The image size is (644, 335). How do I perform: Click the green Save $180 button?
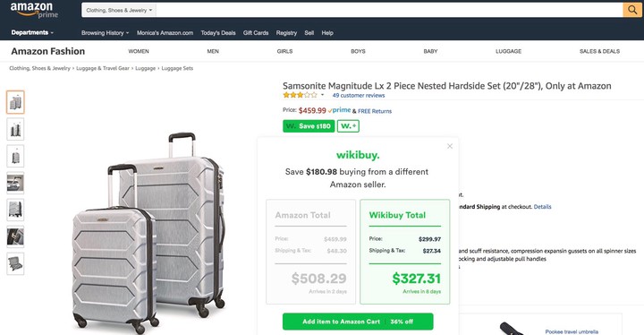(309, 126)
